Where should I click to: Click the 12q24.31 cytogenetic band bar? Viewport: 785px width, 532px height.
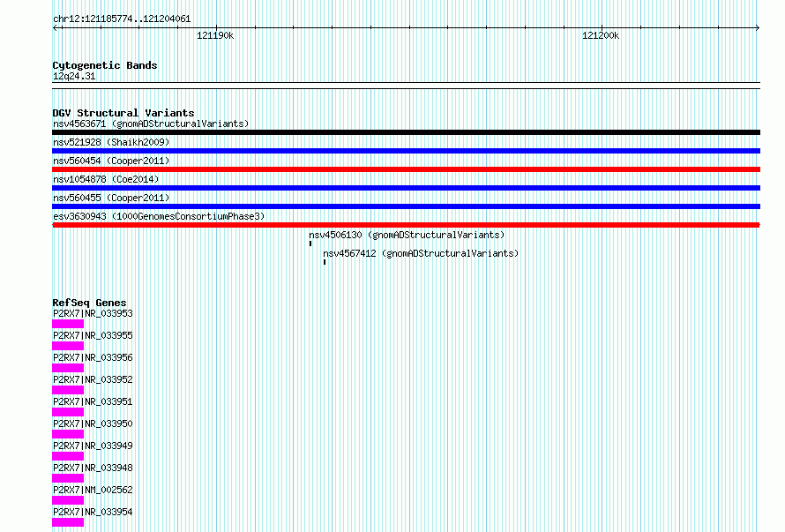(406, 86)
